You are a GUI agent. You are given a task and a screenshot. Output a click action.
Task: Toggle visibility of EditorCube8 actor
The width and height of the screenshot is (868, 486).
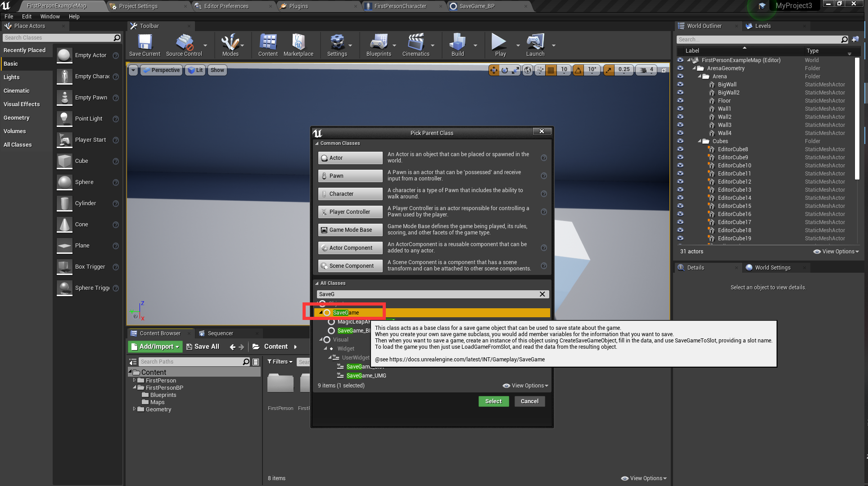(x=680, y=149)
